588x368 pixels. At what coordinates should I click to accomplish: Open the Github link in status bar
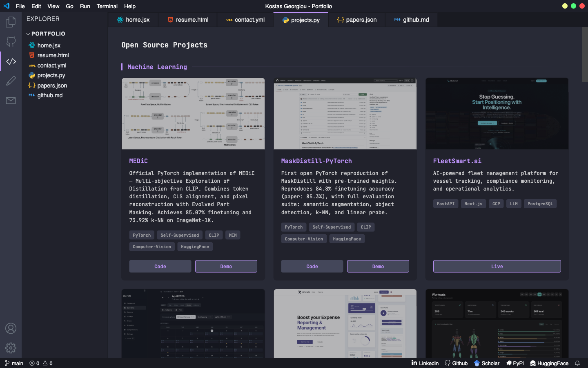[x=456, y=363]
